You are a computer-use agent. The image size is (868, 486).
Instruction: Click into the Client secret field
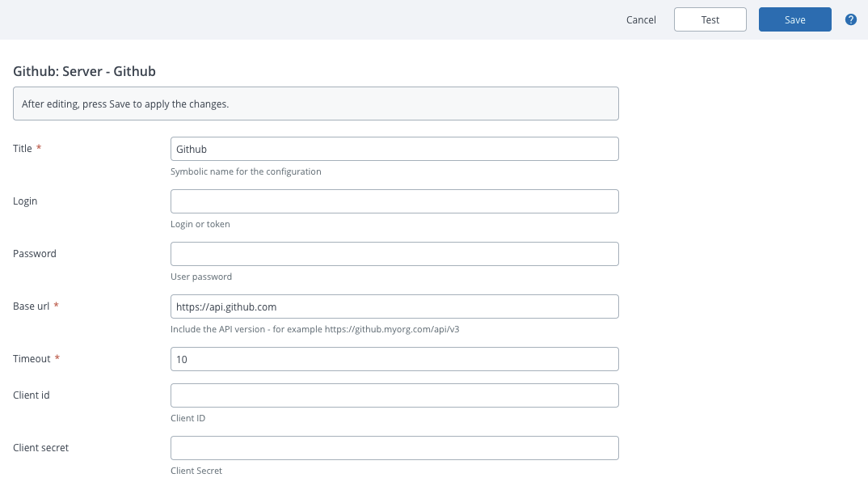[394, 448]
